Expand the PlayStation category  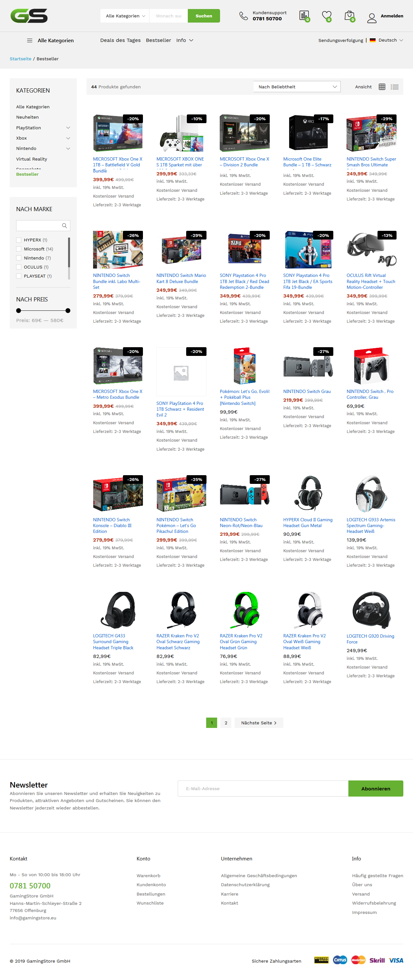point(68,128)
